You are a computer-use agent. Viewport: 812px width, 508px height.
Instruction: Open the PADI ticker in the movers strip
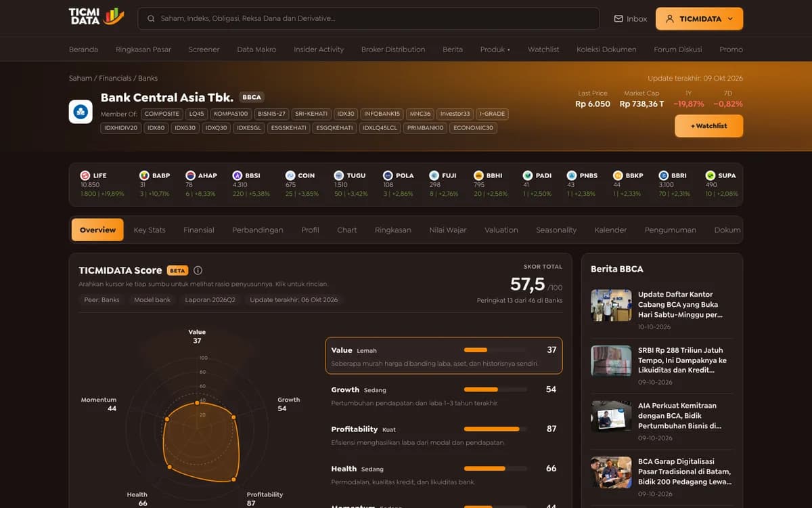point(538,184)
